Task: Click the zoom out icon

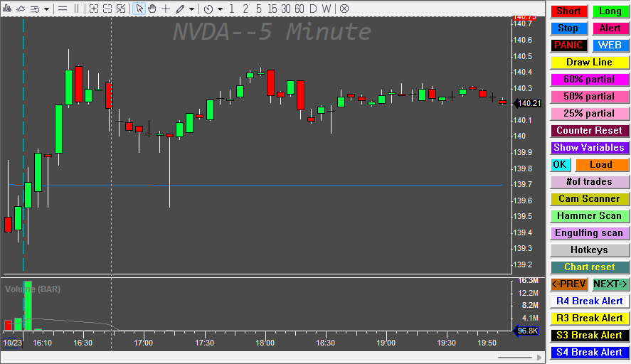Action: pyautogui.click(x=107, y=9)
